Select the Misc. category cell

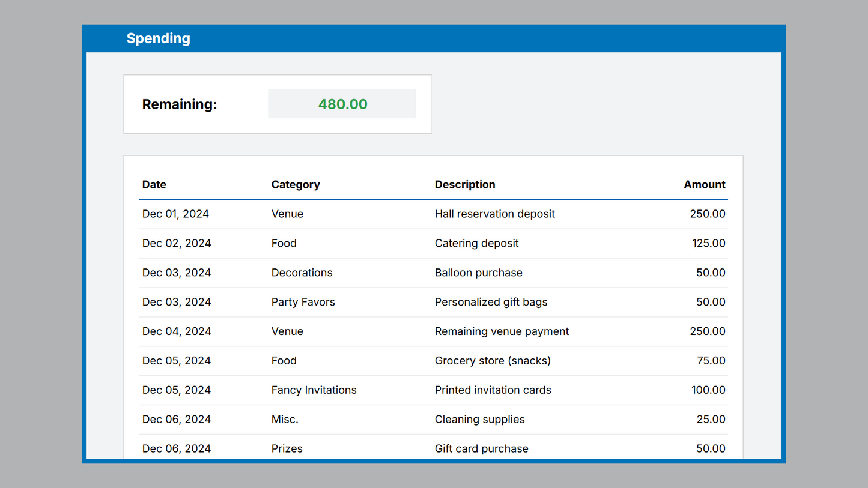285,420
